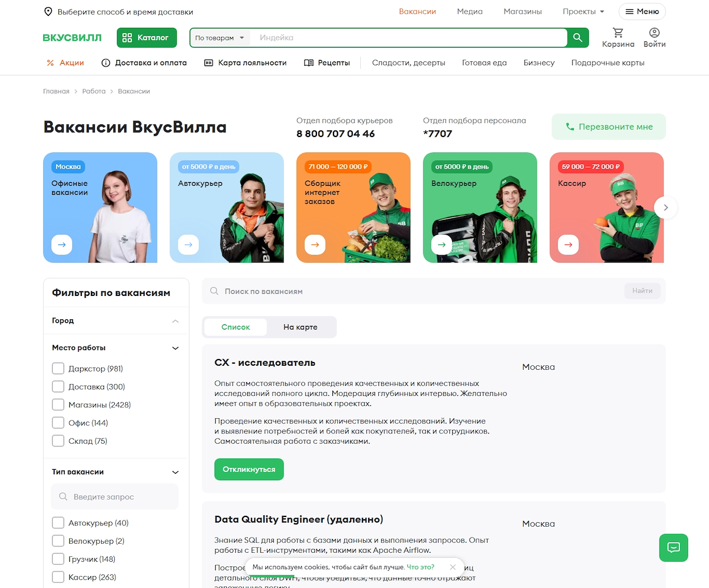Open the Проекты dropdown
The image size is (709, 588).
click(583, 11)
